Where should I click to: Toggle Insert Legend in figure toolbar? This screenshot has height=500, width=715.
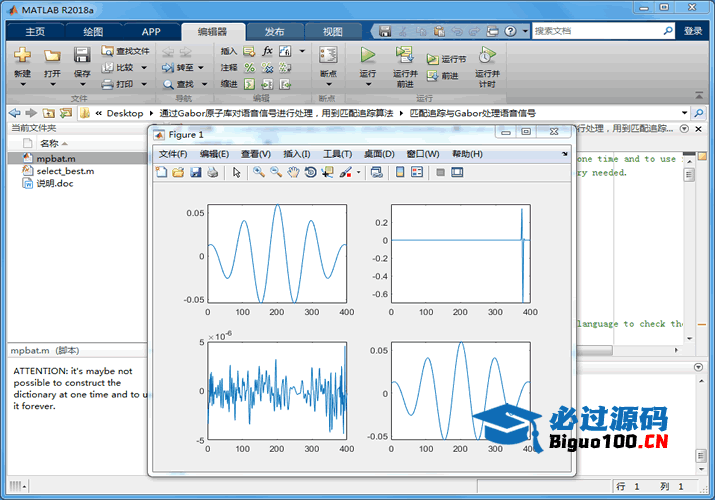tap(418, 173)
